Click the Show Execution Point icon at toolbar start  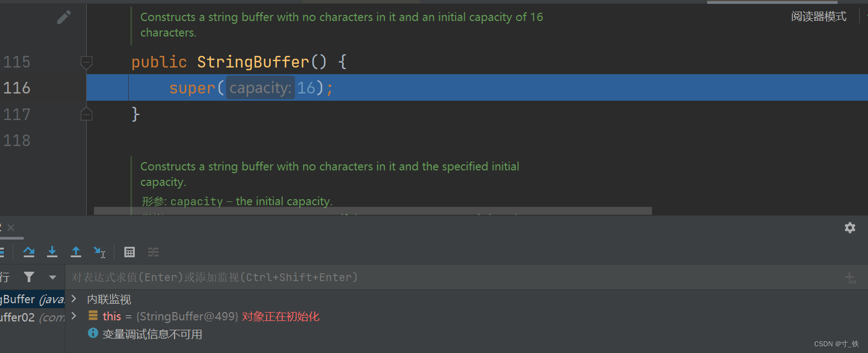pyautogui.click(x=2, y=252)
